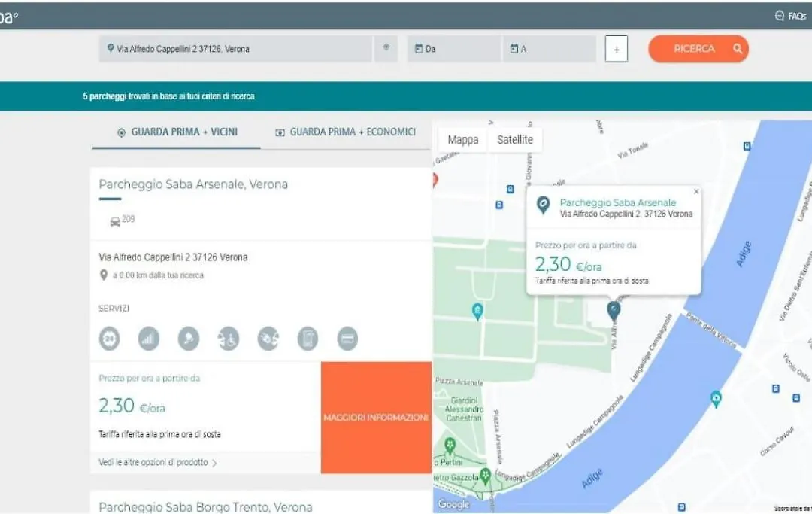
Task: Click the Saba logo in header
Action: (x=9, y=17)
